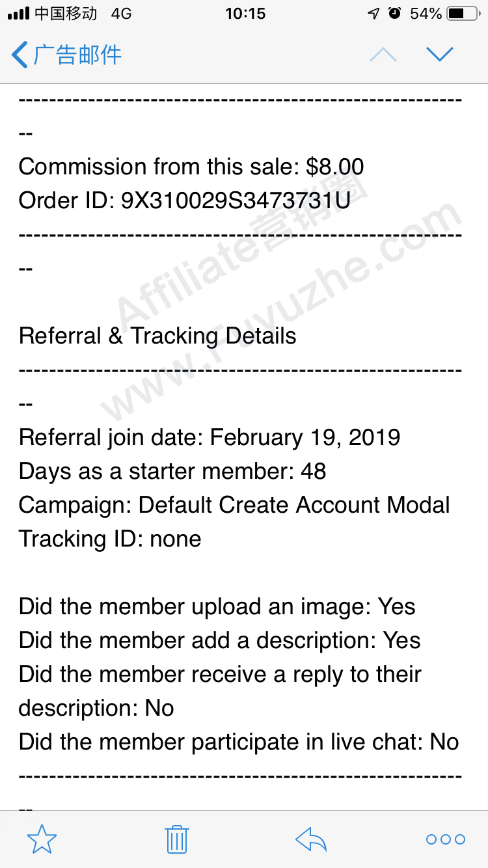The width and height of the screenshot is (488, 868).
Task: Tap the location arrow status icon
Action: tap(373, 13)
